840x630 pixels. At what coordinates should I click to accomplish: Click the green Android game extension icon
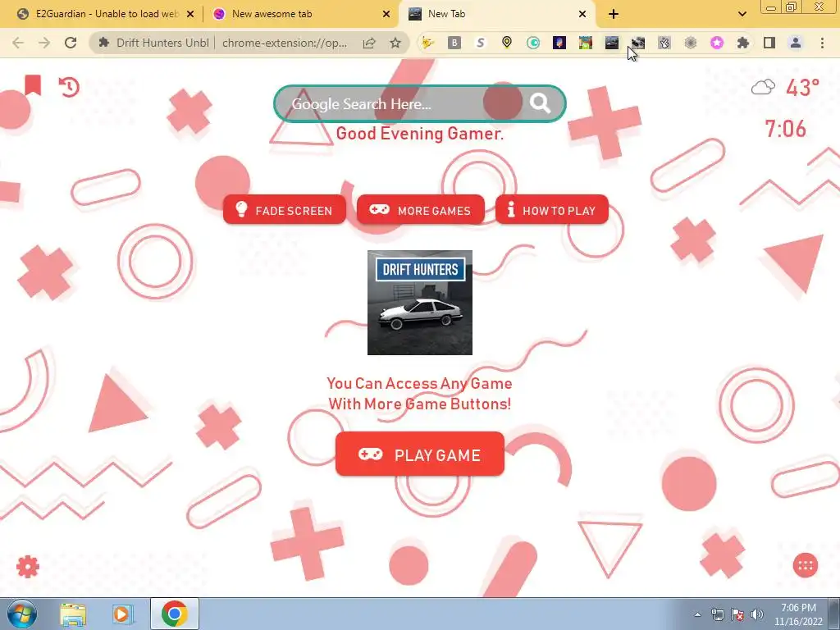point(586,43)
